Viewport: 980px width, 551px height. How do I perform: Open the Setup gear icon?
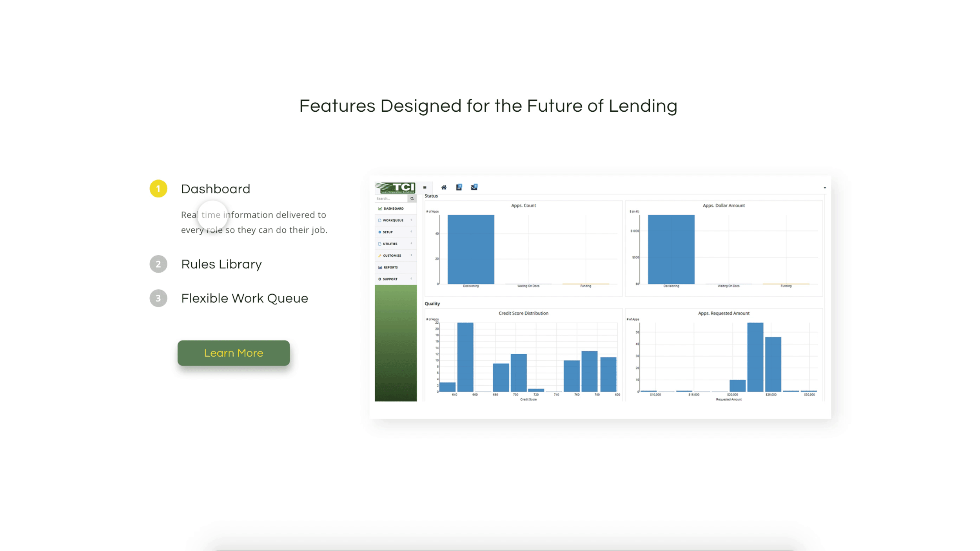point(379,232)
